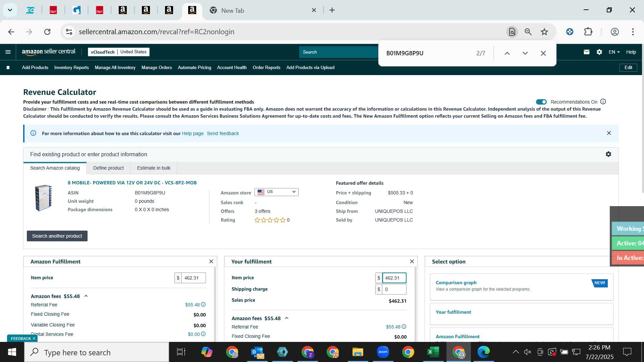This screenshot has height=362, width=644.
Task: Show Your fulfillment Referral Fee info icon
Action: tap(404, 327)
